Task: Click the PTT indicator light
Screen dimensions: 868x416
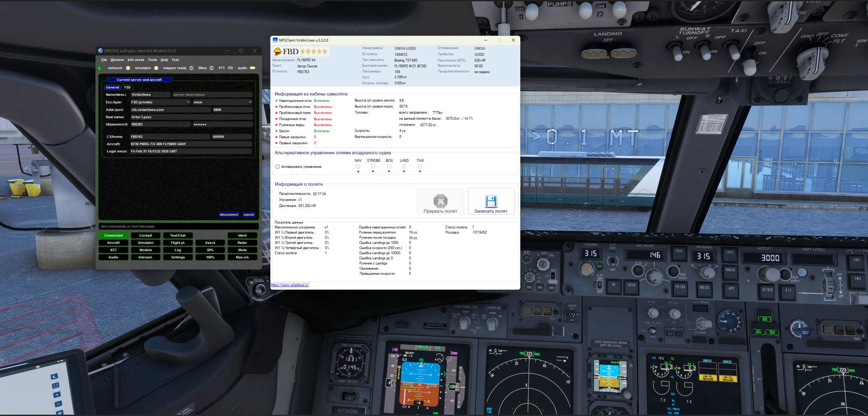Action: [x=231, y=68]
